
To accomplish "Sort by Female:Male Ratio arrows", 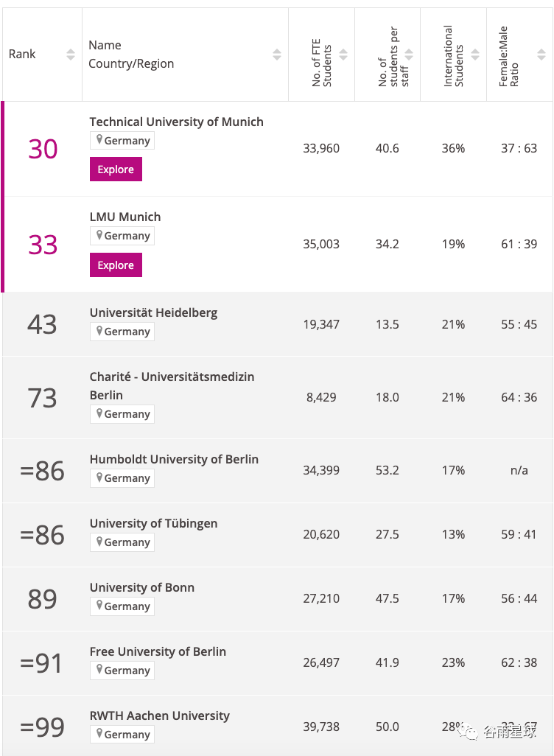I will tap(541, 55).
